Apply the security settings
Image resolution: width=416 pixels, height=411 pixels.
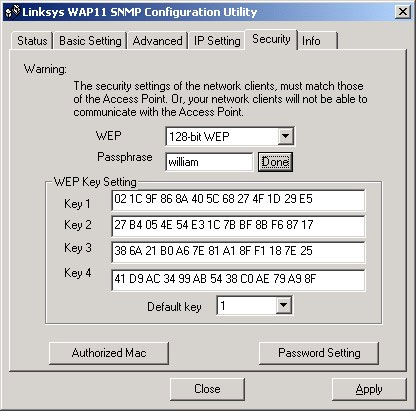click(x=369, y=389)
